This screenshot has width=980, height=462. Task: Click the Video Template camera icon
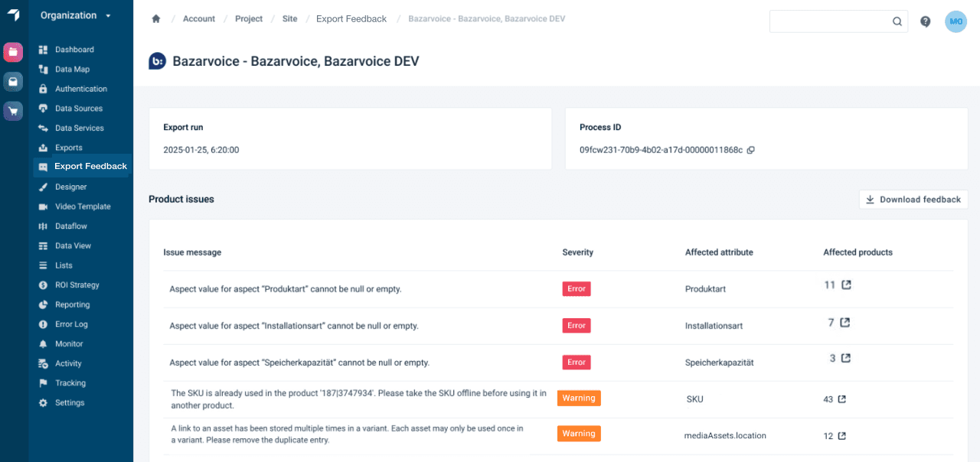coord(43,207)
